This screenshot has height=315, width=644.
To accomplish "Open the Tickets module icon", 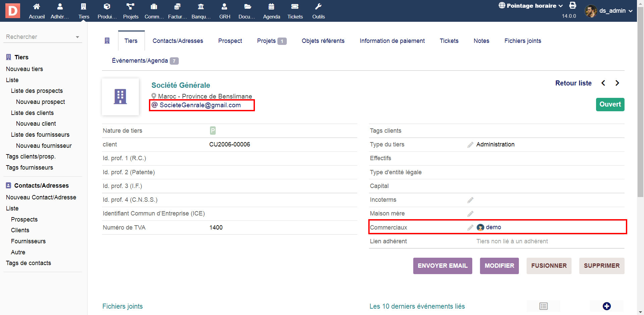I will coord(295,7).
